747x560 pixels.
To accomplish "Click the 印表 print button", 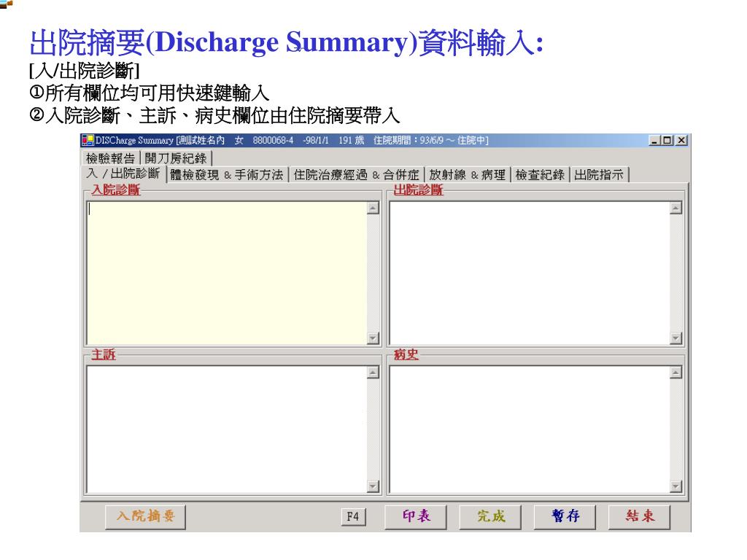I will [415, 517].
